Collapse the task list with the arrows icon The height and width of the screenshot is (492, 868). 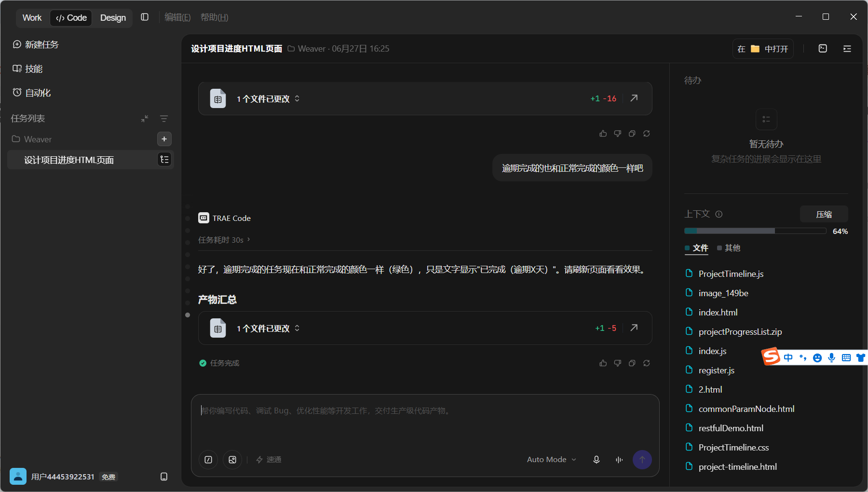click(x=145, y=119)
